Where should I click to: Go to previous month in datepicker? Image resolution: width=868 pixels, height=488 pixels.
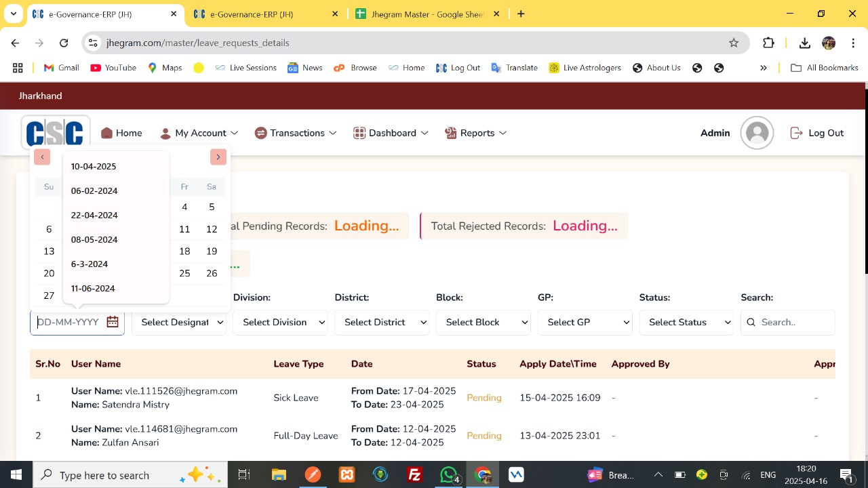[x=42, y=157]
